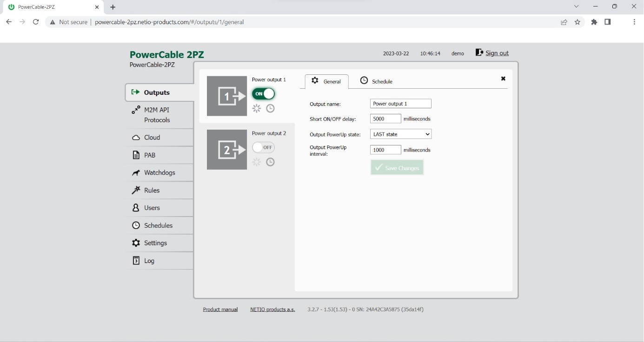Click the schedule clock icon under Power output 1
This screenshot has width=644, height=342.
point(270,108)
